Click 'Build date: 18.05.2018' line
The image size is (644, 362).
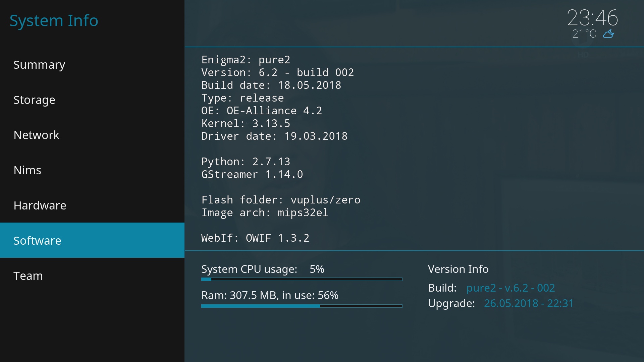[x=271, y=85]
